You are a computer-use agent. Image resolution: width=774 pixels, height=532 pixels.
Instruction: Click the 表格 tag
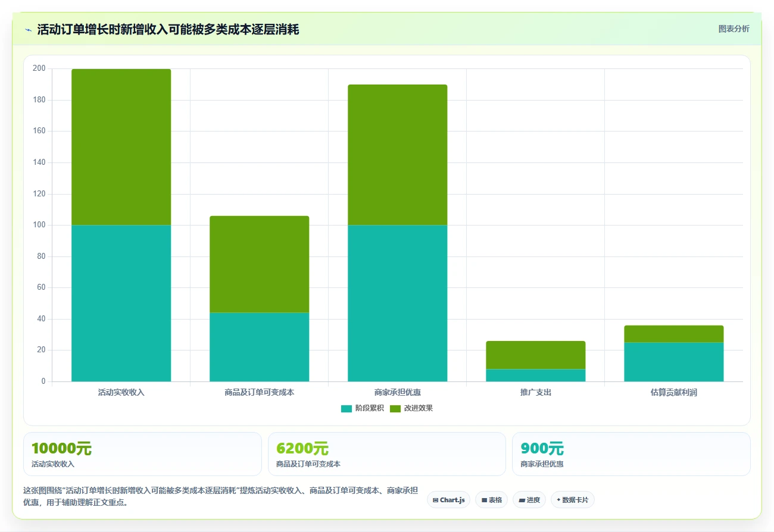[491, 500]
